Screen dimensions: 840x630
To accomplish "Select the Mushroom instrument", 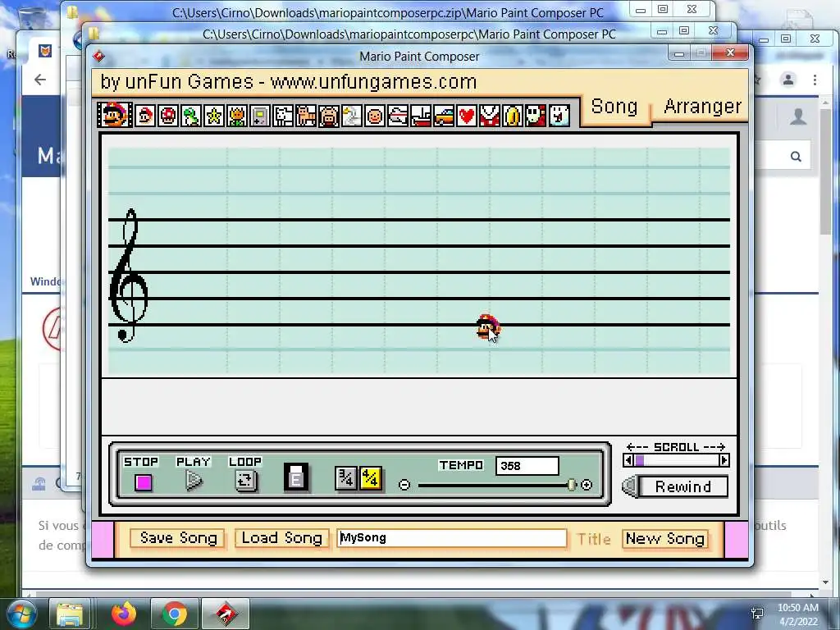I will click(x=168, y=116).
